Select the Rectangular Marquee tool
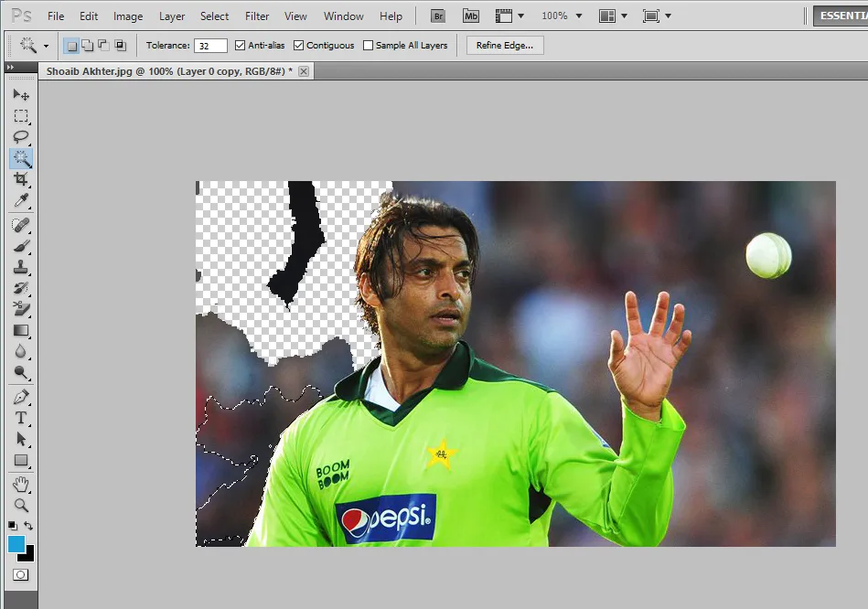 (x=21, y=116)
